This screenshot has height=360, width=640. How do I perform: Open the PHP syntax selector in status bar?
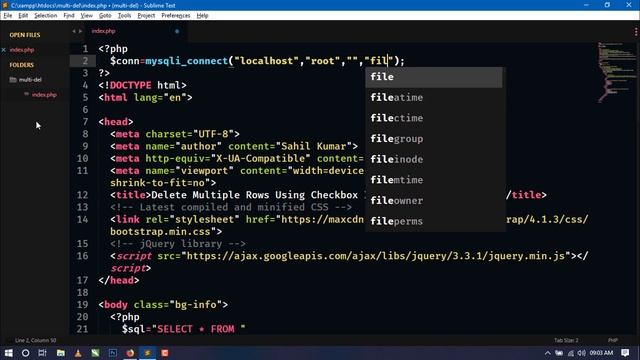[613, 340]
